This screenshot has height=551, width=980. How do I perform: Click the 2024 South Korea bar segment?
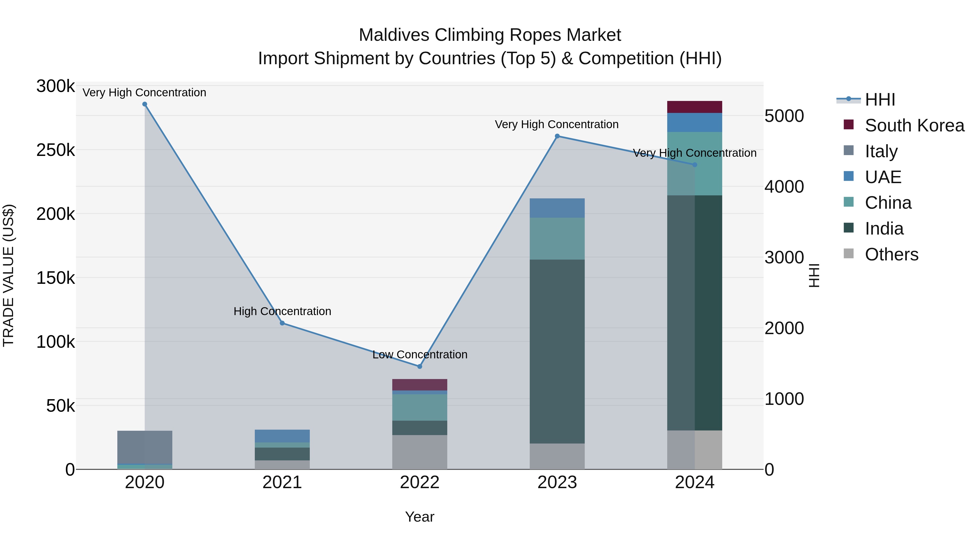click(x=695, y=107)
